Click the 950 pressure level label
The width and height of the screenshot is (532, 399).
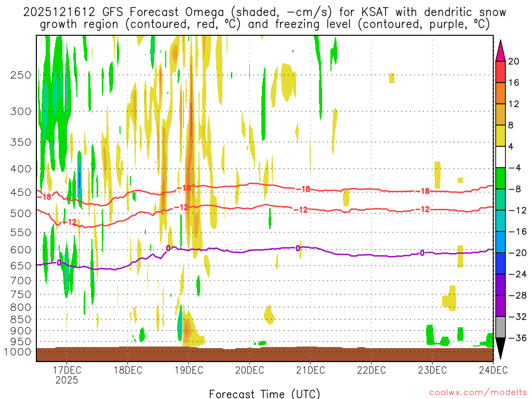click(21, 342)
